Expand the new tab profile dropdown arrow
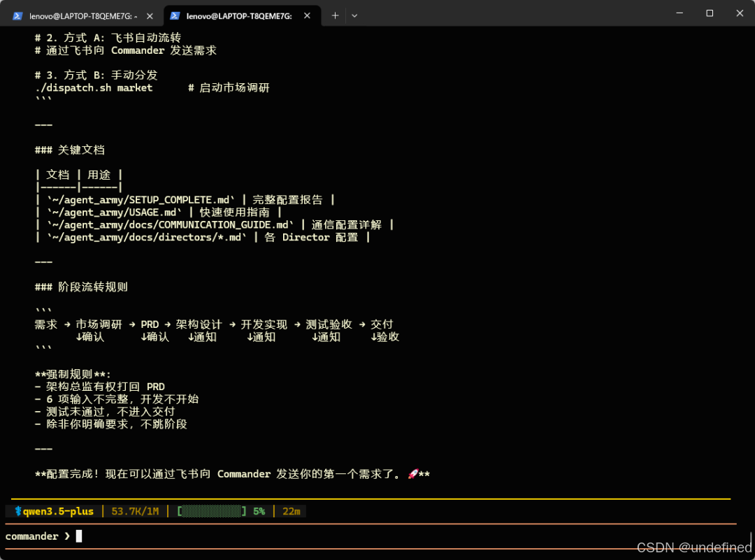The width and height of the screenshot is (755, 560). pyautogui.click(x=354, y=16)
